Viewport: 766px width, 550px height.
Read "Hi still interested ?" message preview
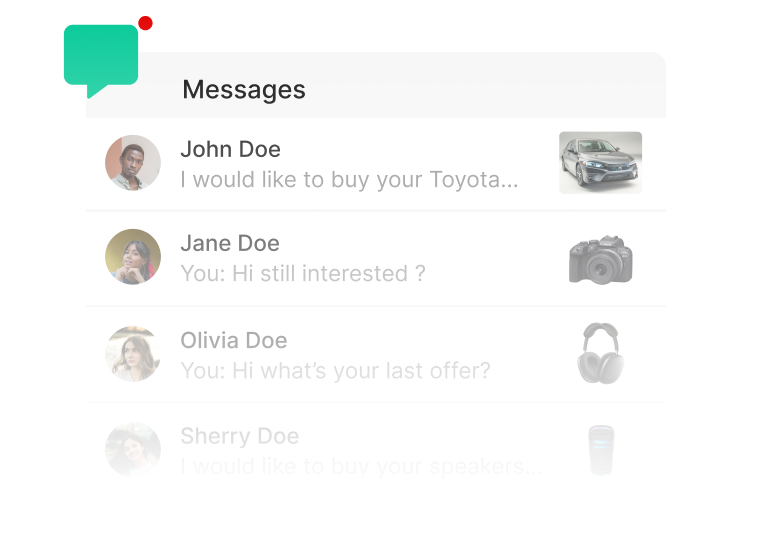tap(303, 273)
